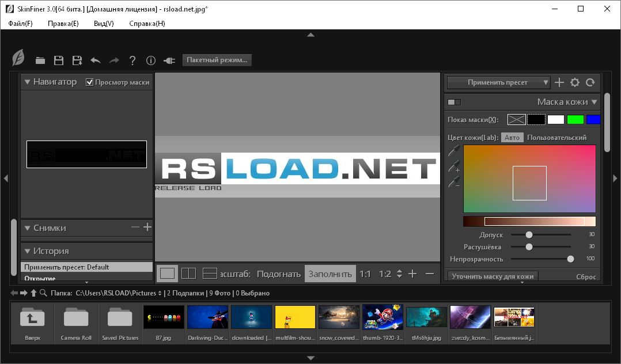Image resolution: width=621 pixels, height=364 pixels.
Task: Collapse the Навигатор panel
Action: pos(27,82)
